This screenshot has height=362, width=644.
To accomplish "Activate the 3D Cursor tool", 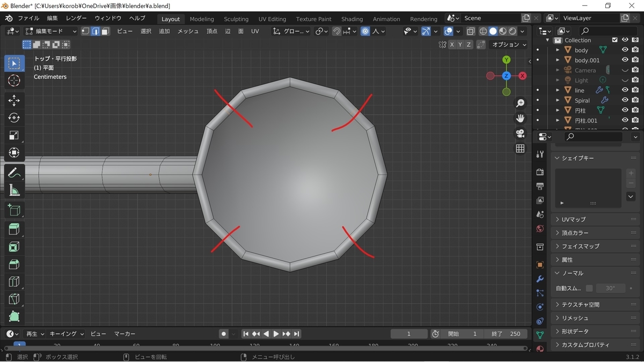I will (x=14, y=81).
